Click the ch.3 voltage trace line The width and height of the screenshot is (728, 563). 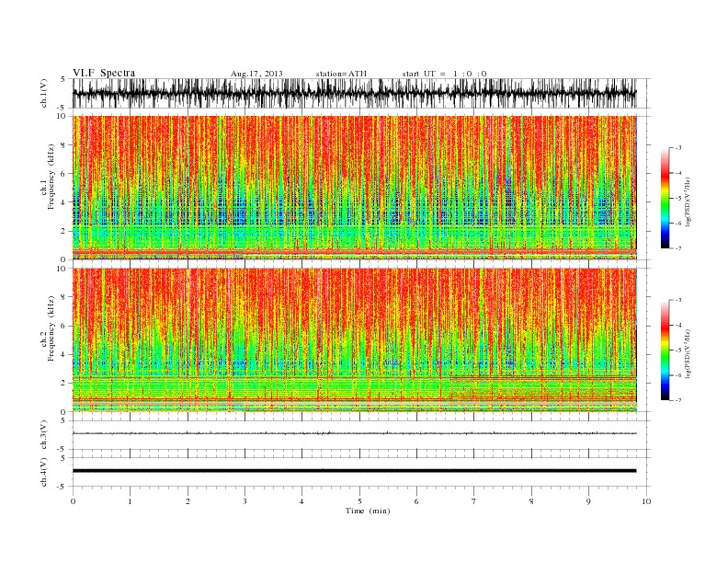coord(354,433)
